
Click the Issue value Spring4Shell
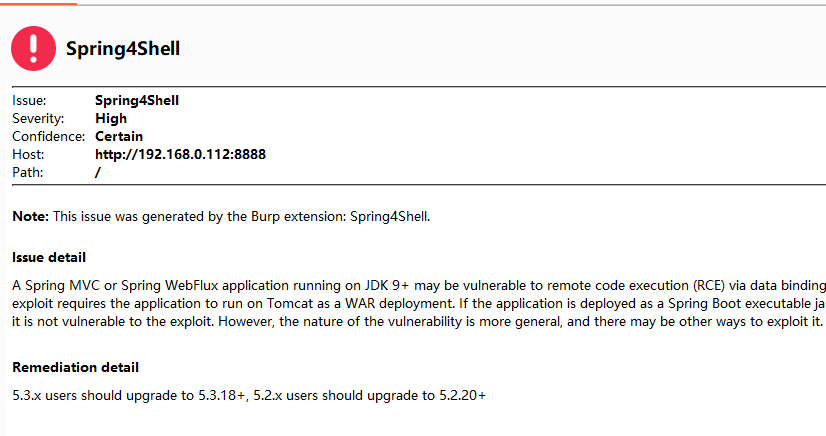click(x=137, y=101)
